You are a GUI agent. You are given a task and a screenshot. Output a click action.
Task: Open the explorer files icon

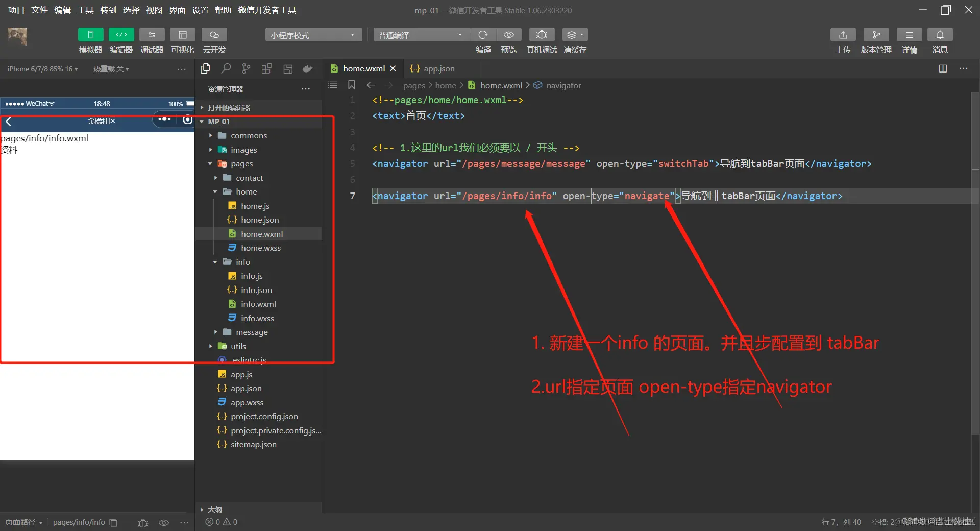pyautogui.click(x=205, y=69)
